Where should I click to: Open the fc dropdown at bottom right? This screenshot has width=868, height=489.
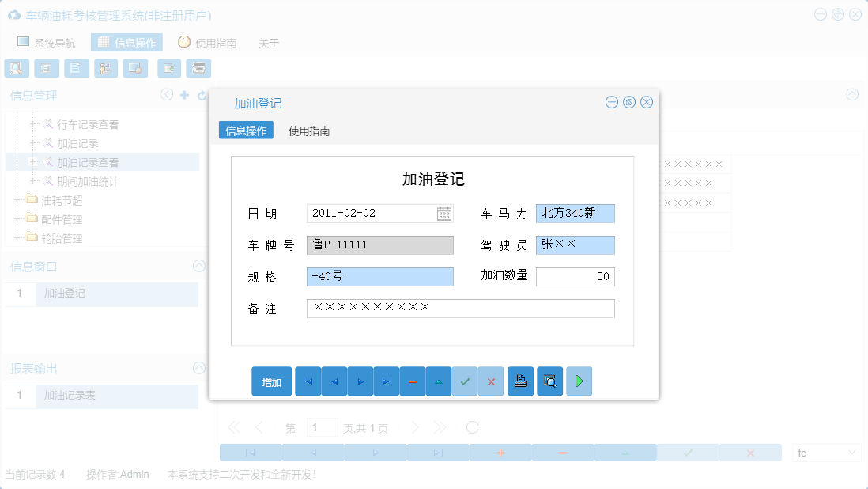(826, 452)
